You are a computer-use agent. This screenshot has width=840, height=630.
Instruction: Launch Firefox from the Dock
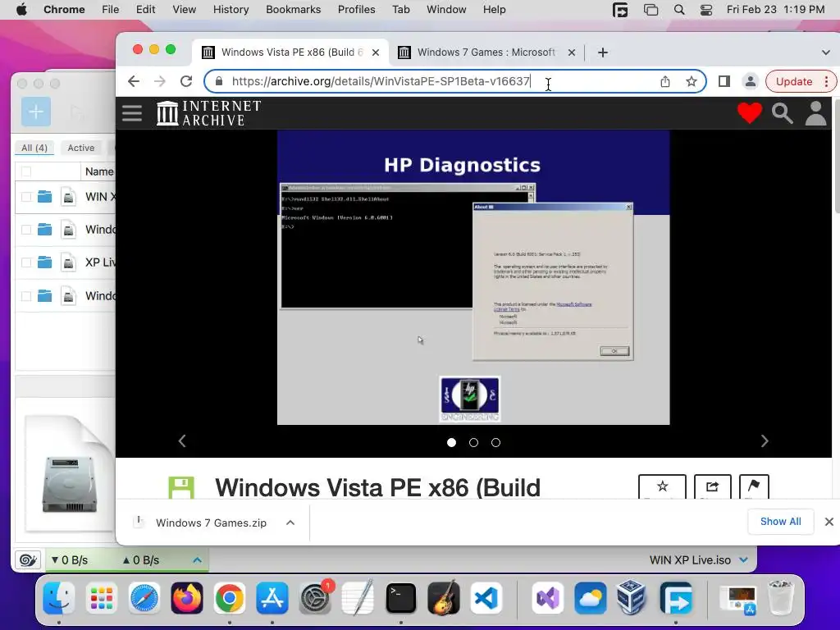point(187,598)
